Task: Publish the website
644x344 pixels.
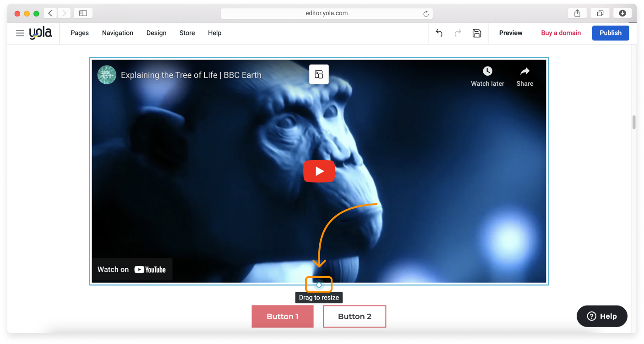Action: tap(611, 33)
